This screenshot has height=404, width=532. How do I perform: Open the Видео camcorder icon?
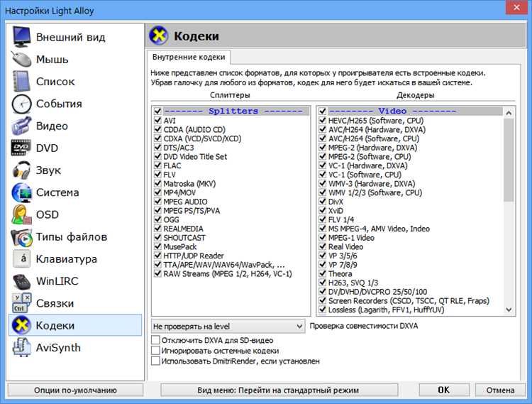coord(21,126)
